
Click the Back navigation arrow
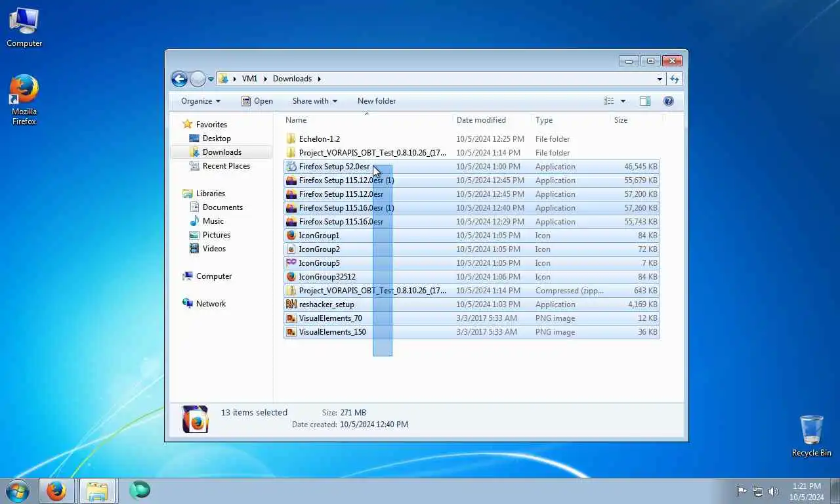179,79
